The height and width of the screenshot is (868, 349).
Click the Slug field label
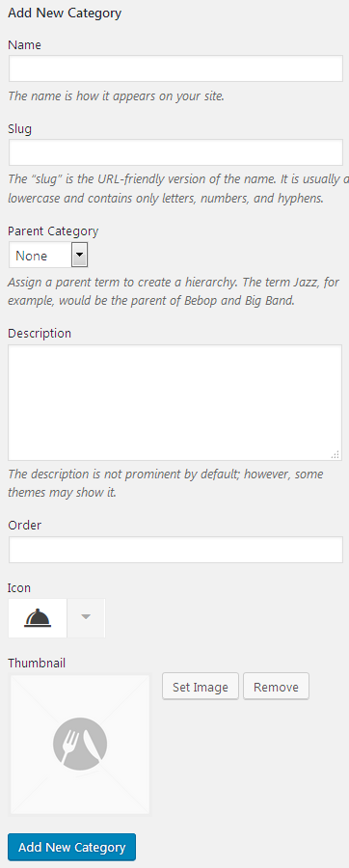click(x=20, y=129)
